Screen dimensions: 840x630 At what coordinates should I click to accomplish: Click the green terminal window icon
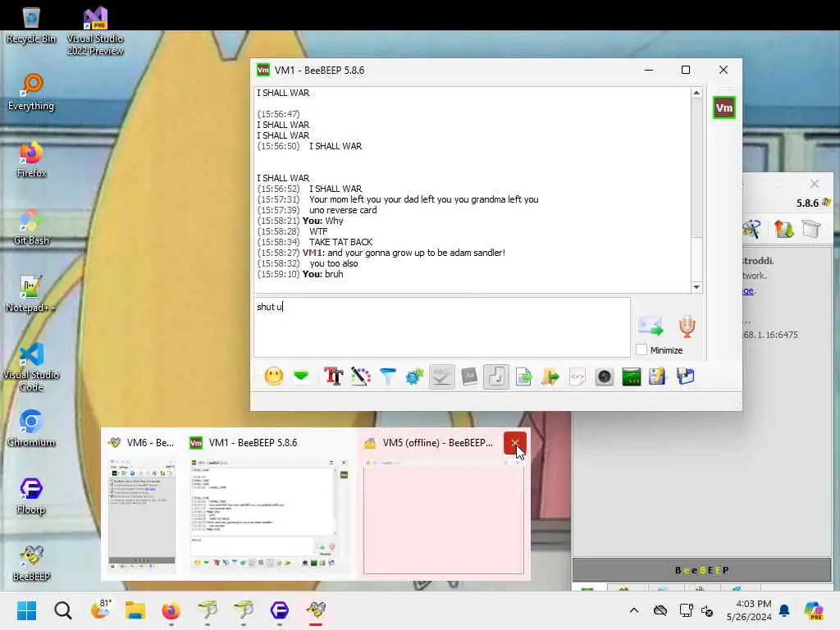631,377
